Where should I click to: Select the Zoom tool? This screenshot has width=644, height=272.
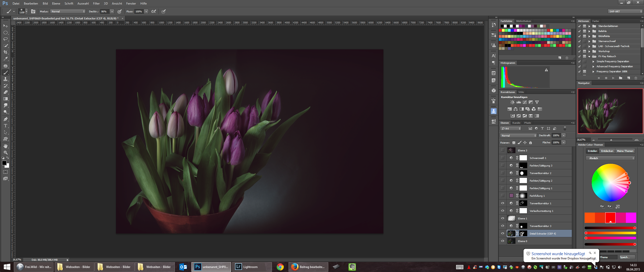pyautogui.click(x=6, y=153)
